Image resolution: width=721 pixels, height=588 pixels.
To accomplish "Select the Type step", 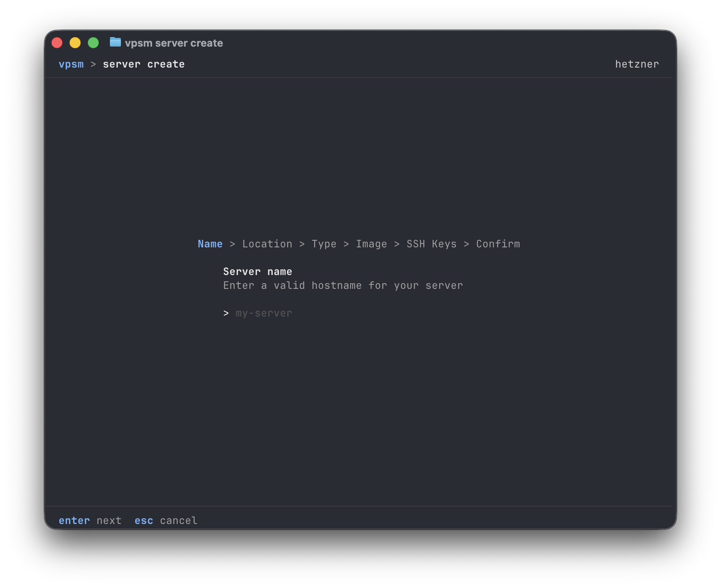I will tap(324, 244).
